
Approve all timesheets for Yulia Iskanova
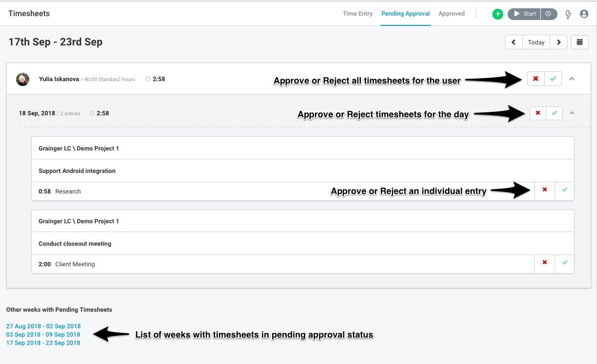click(553, 79)
